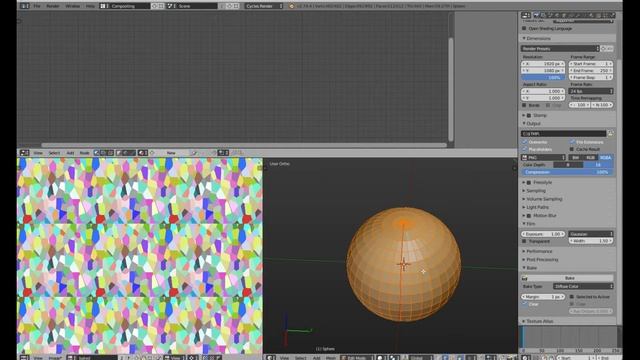Toggle the File Extensions checkbox
This screenshot has height=360, width=640.
pos(572,142)
